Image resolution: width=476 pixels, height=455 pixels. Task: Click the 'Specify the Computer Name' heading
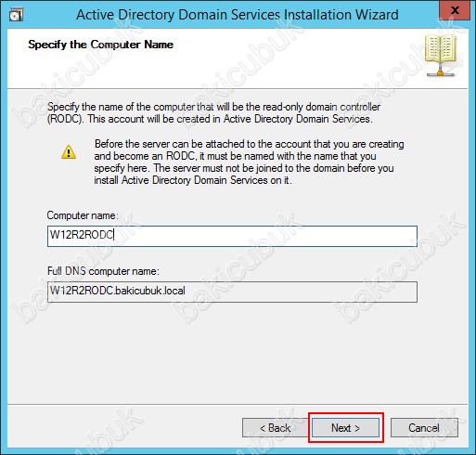(100, 45)
